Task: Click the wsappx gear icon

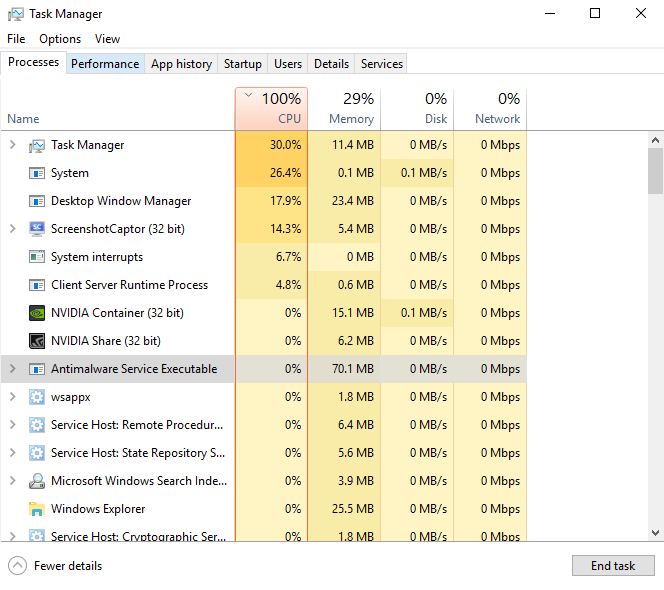Action: click(x=37, y=397)
